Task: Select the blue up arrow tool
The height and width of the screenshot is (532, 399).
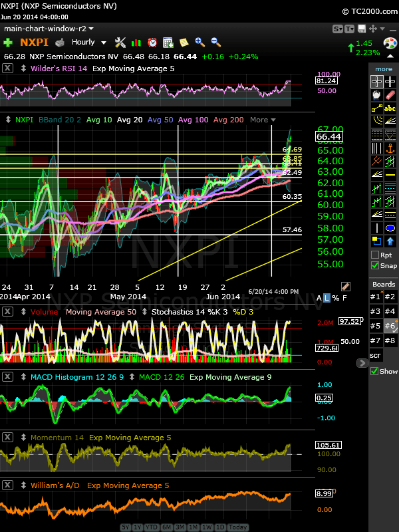Action: pyautogui.click(x=390, y=241)
